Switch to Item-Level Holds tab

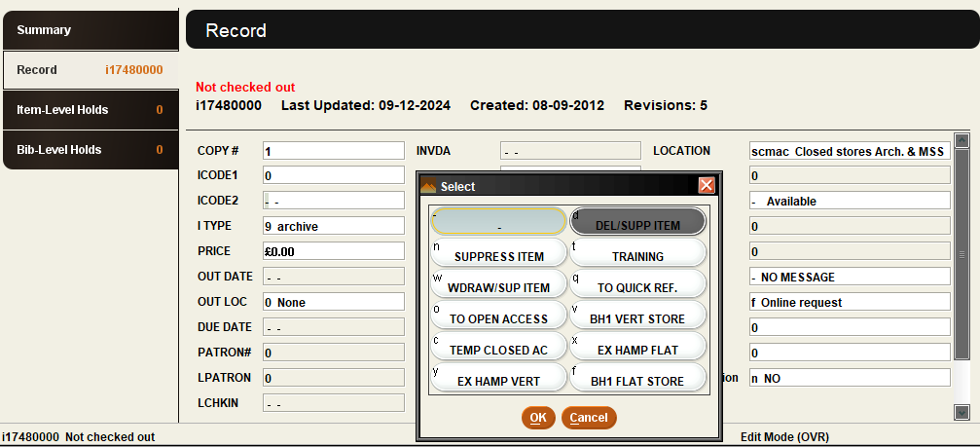tap(90, 110)
